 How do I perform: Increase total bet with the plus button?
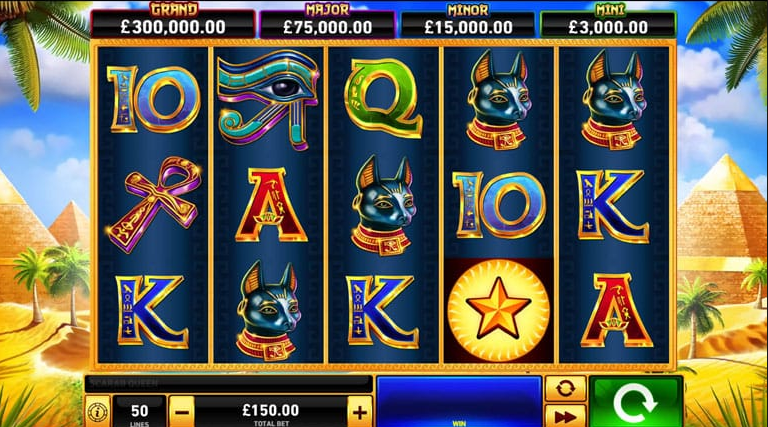pyautogui.click(x=360, y=412)
